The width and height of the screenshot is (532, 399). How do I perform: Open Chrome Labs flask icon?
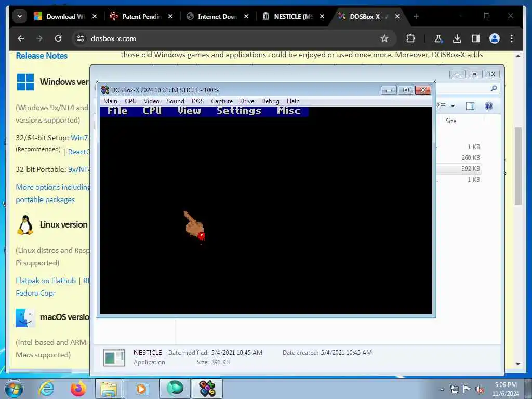(438, 38)
